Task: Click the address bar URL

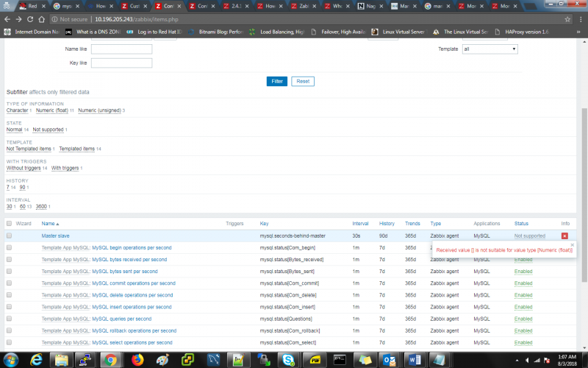Action: (x=136, y=19)
